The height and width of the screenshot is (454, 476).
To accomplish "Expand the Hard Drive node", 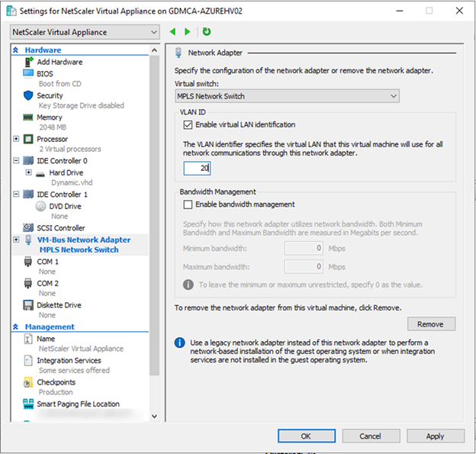I will (x=28, y=172).
